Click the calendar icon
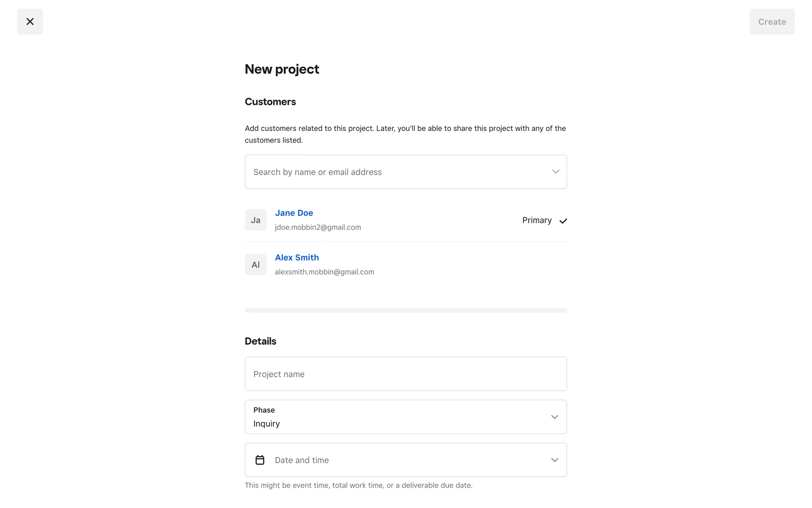This screenshot has height=508, width=812. [x=260, y=460]
